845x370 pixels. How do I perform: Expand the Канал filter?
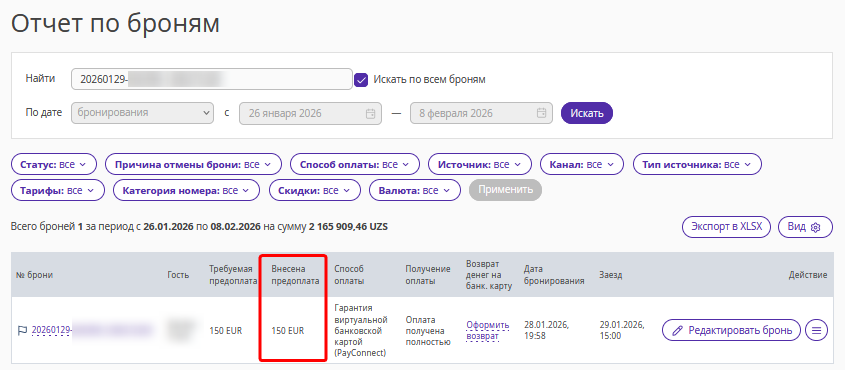coord(581,164)
